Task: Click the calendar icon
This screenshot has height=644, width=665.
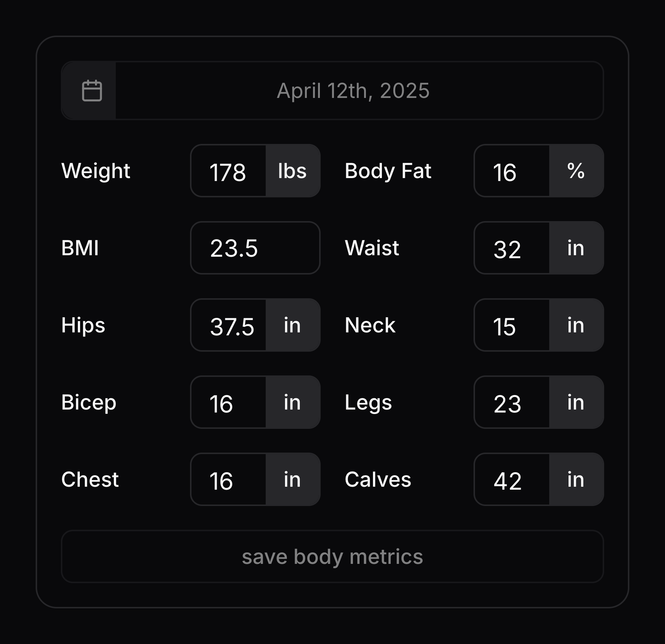Action: pyautogui.click(x=92, y=91)
